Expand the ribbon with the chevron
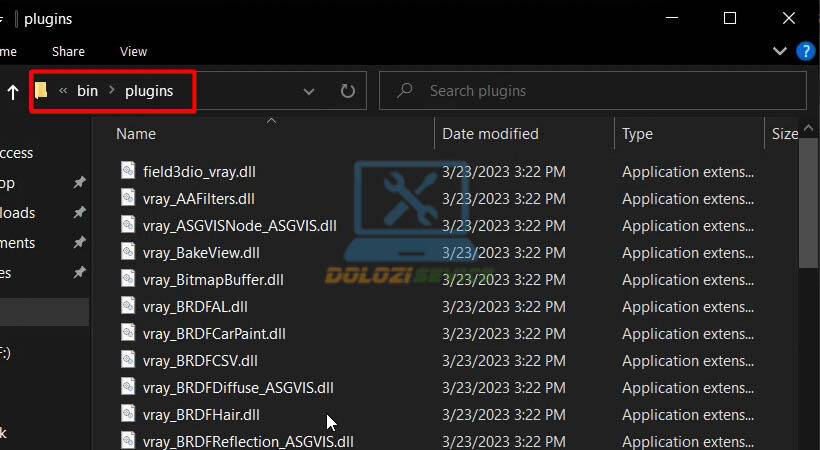This screenshot has width=820, height=450. 780,51
